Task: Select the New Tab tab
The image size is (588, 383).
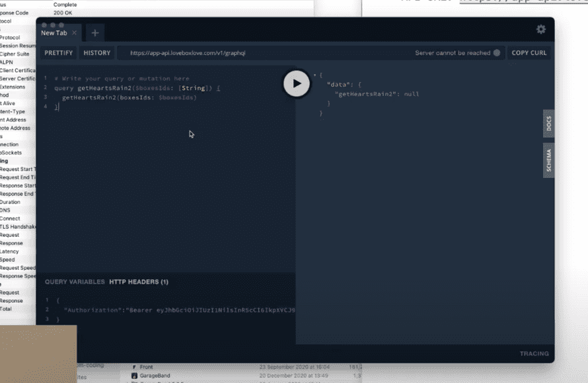Action: pos(54,33)
